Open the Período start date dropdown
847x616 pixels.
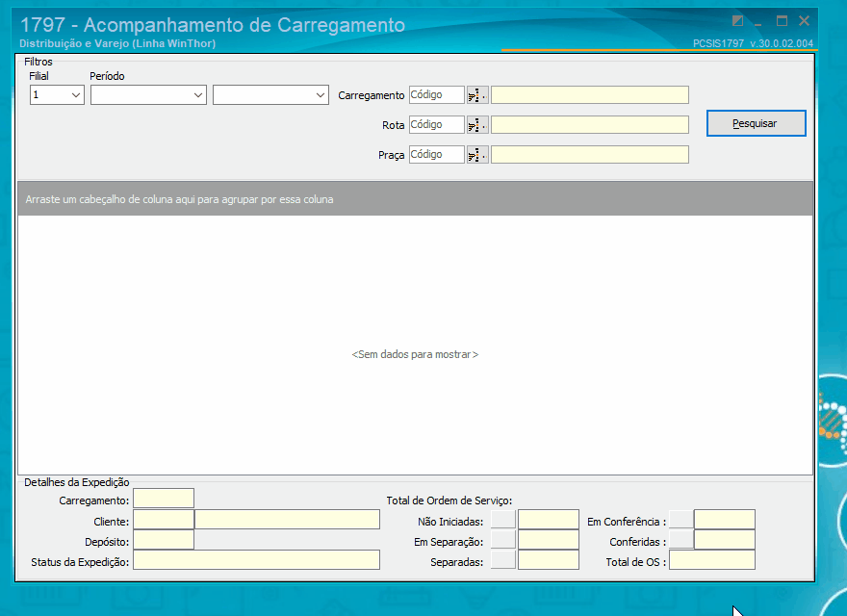point(197,95)
